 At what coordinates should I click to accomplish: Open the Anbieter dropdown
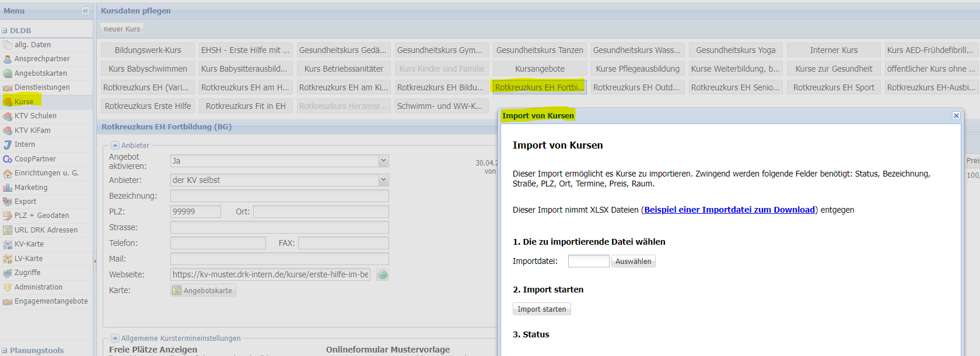tap(383, 180)
